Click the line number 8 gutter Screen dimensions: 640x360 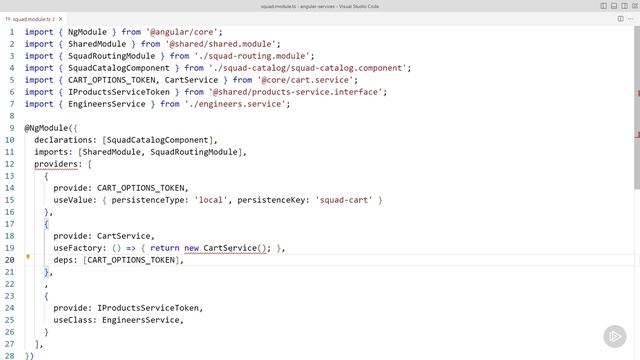tap(12, 116)
